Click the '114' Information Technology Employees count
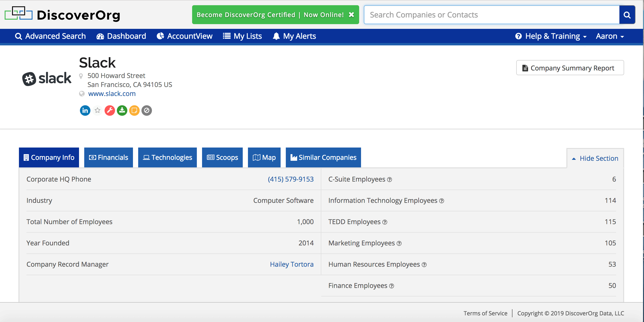 (x=610, y=200)
